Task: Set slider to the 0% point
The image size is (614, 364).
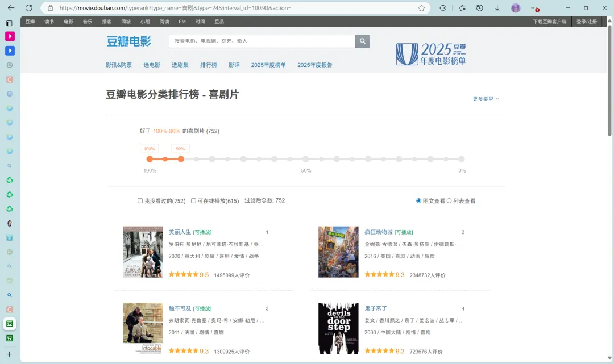Action: click(462, 159)
